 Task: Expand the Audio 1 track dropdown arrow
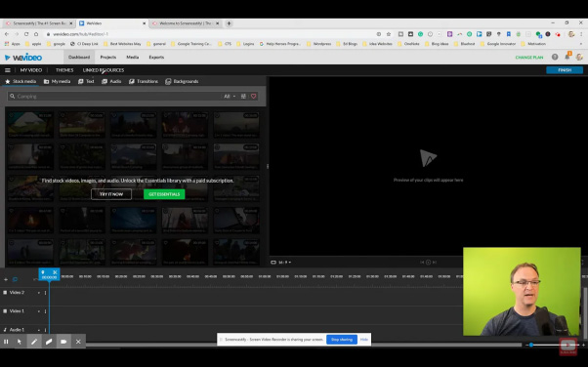pyautogui.click(x=39, y=330)
